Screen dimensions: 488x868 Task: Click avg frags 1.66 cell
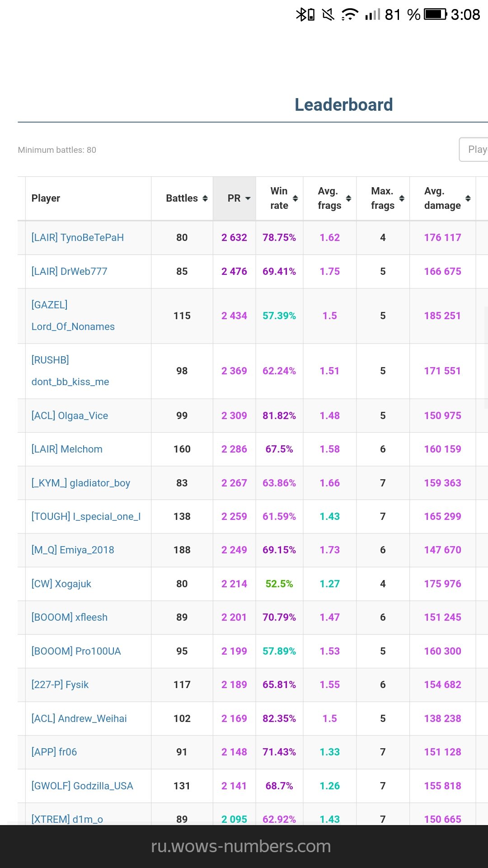(x=330, y=483)
